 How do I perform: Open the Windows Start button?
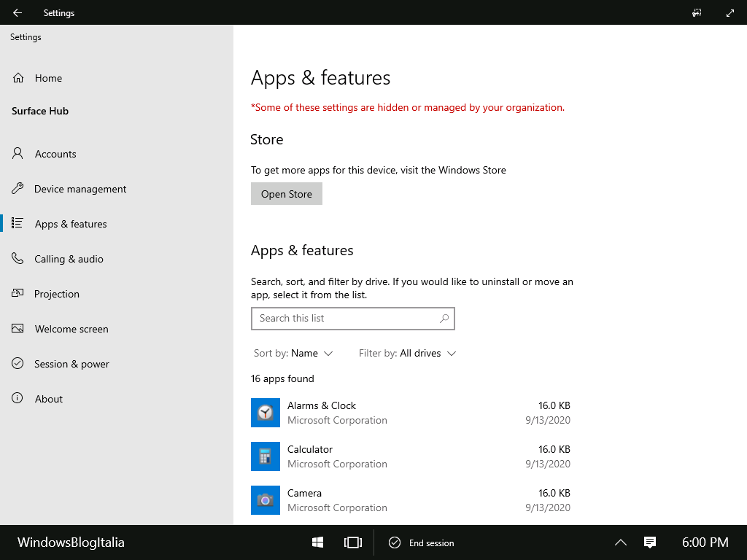(x=318, y=542)
